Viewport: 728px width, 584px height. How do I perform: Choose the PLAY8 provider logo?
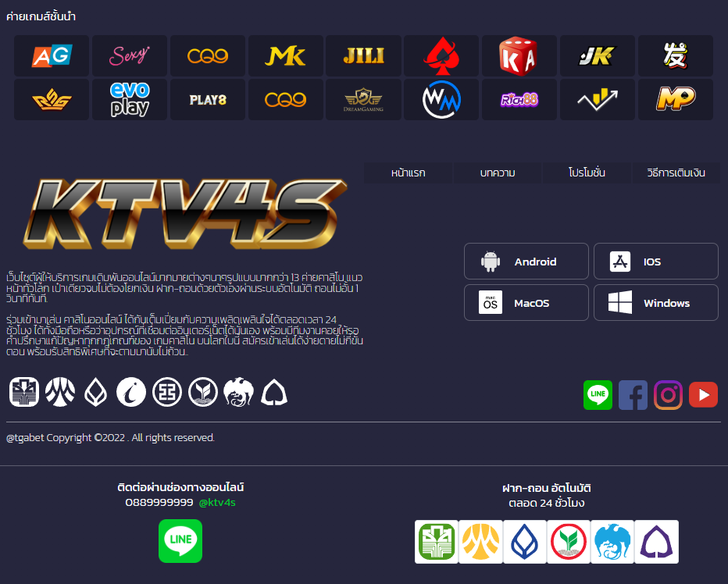208,99
